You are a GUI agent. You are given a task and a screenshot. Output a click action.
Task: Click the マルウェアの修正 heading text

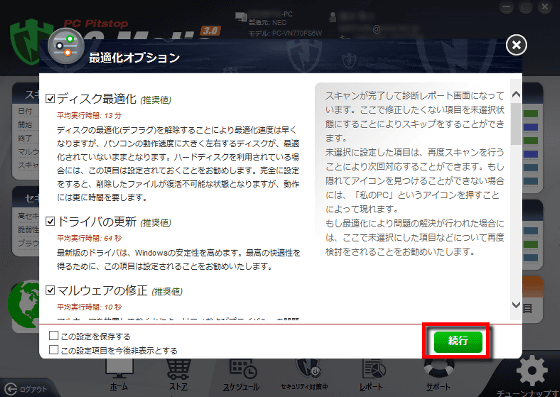coord(102,290)
